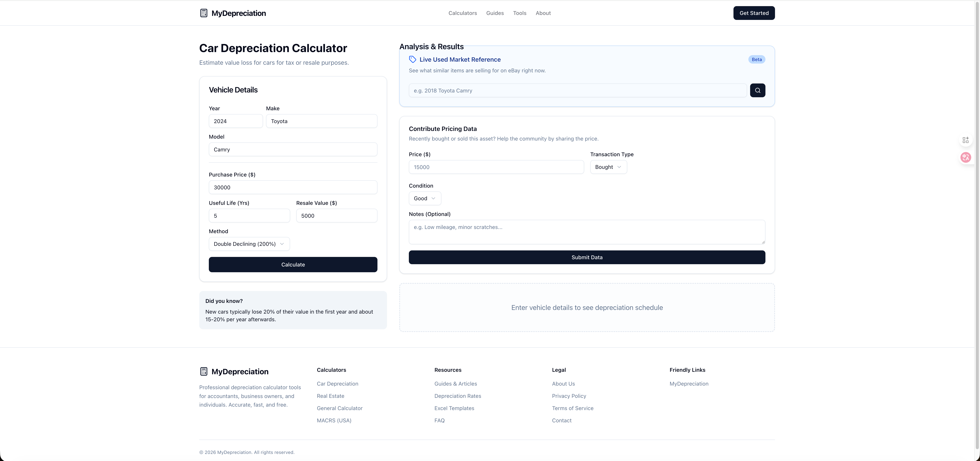Click the pink translation icon on right edge

(966, 157)
